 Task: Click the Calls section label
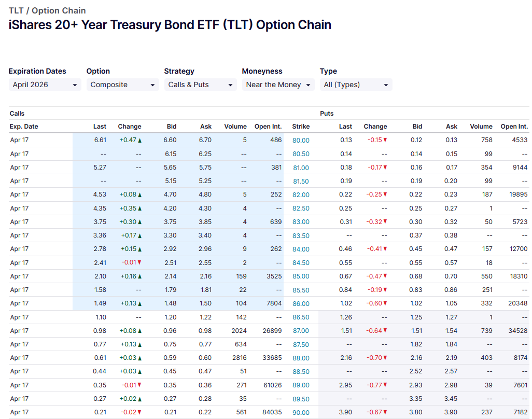coord(17,114)
